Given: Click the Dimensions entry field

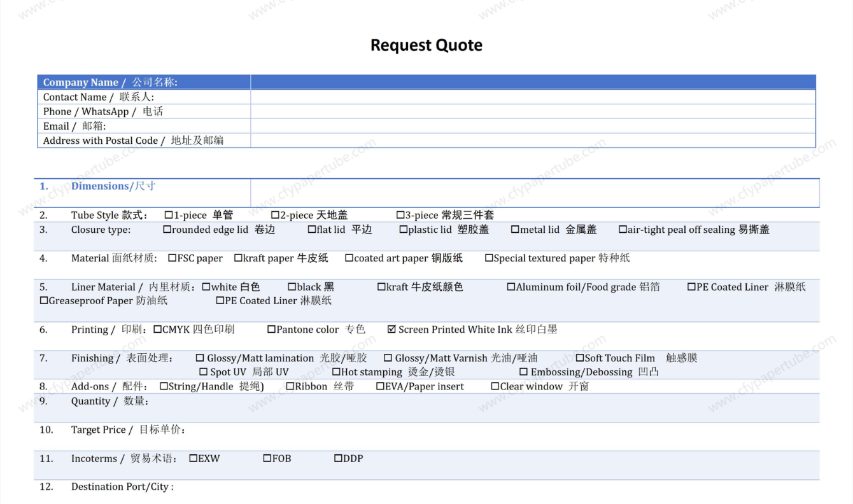Looking at the screenshot, I should point(533,192).
